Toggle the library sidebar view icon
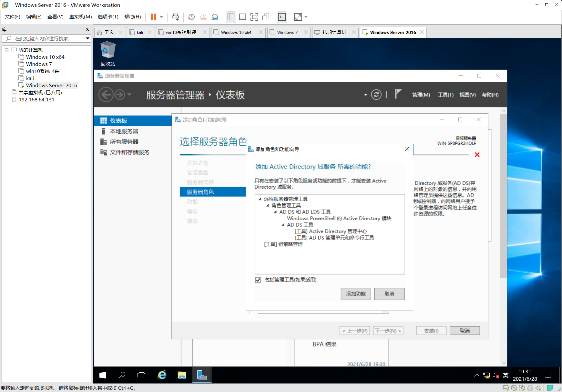This screenshot has height=392, width=562. (x=231, y=17)
